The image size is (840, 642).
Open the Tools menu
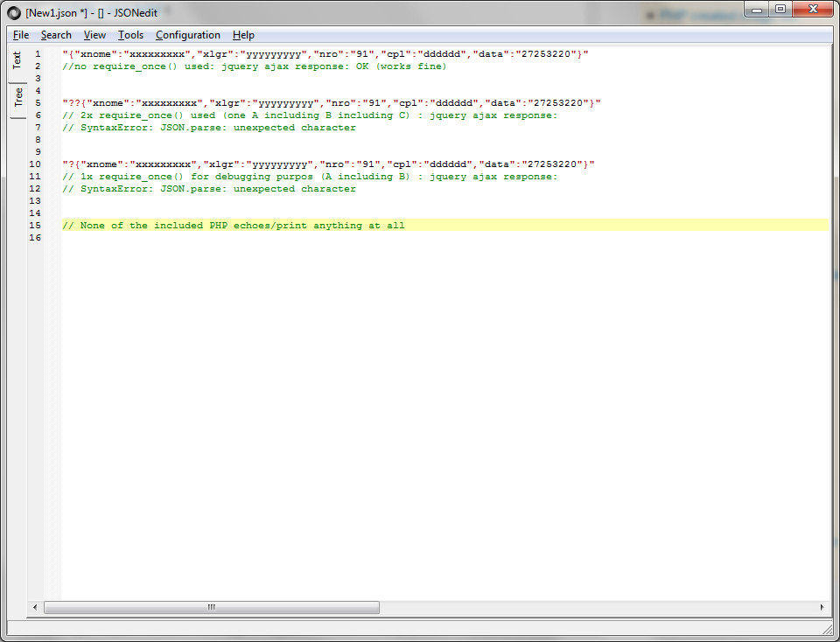(x=130, y=35)
